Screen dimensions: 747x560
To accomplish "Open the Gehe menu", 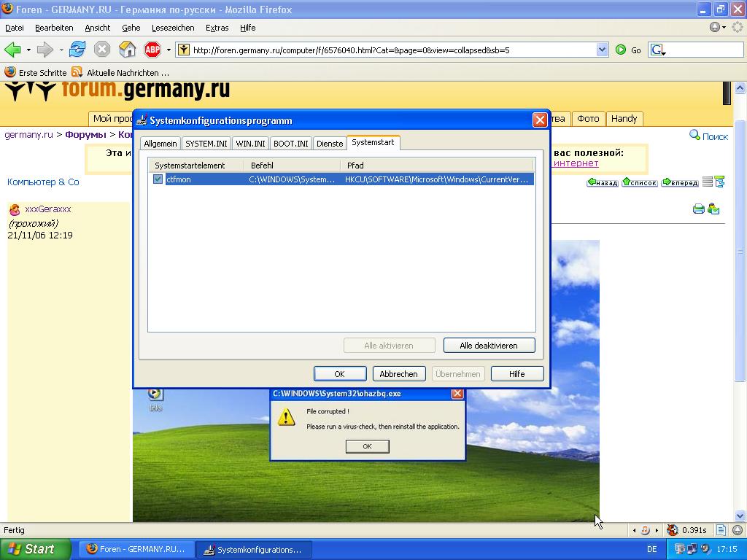I will (131, 28).
